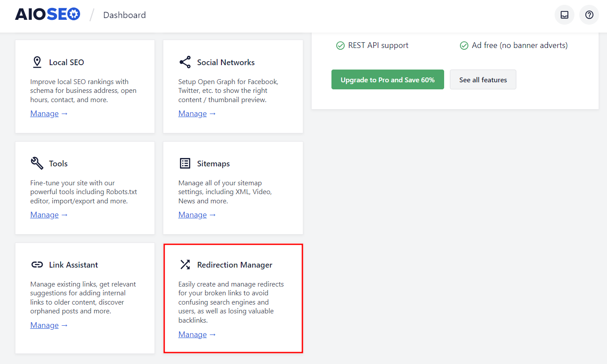The height and width of the screenshot is (364, 607).
Task: Open Manage under Local SEO
Action: 44,113
